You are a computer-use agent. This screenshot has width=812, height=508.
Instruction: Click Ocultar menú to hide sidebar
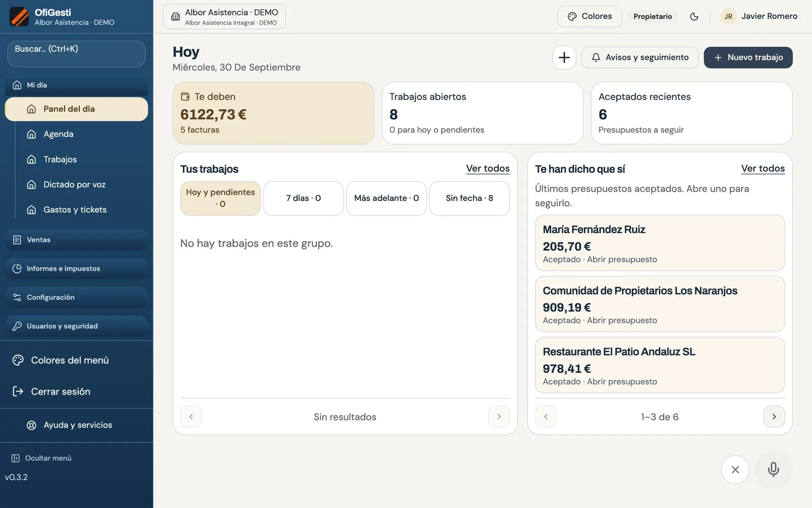pos(42,458)
